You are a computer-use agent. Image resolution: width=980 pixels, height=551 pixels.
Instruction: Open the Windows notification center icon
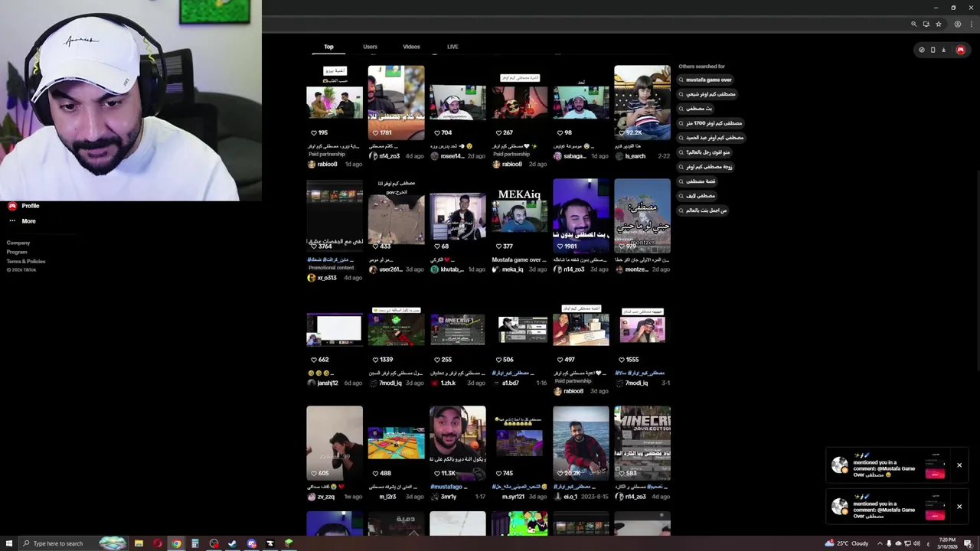[968, 543]
